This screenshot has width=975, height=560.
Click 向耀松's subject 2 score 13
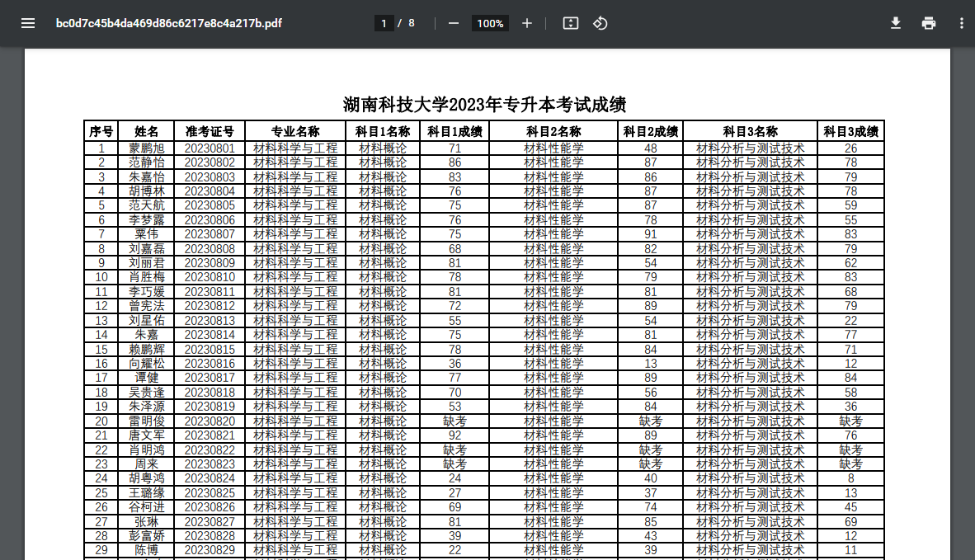pyautogui.click(x=651, y=364)
